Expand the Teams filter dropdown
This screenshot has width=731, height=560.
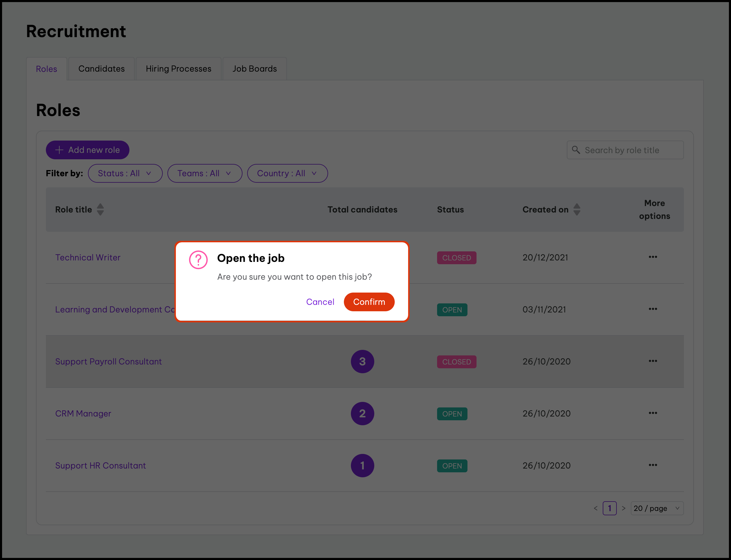pos(204,173)
